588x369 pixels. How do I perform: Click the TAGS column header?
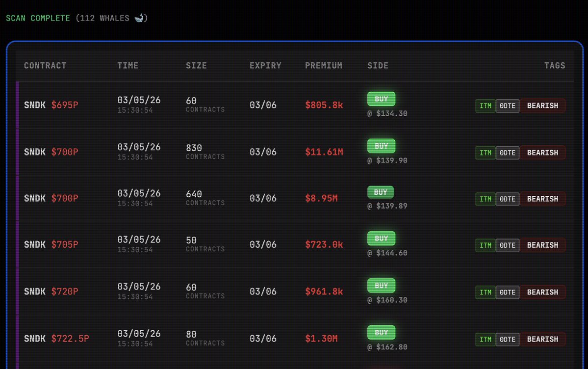pos(555,66)
